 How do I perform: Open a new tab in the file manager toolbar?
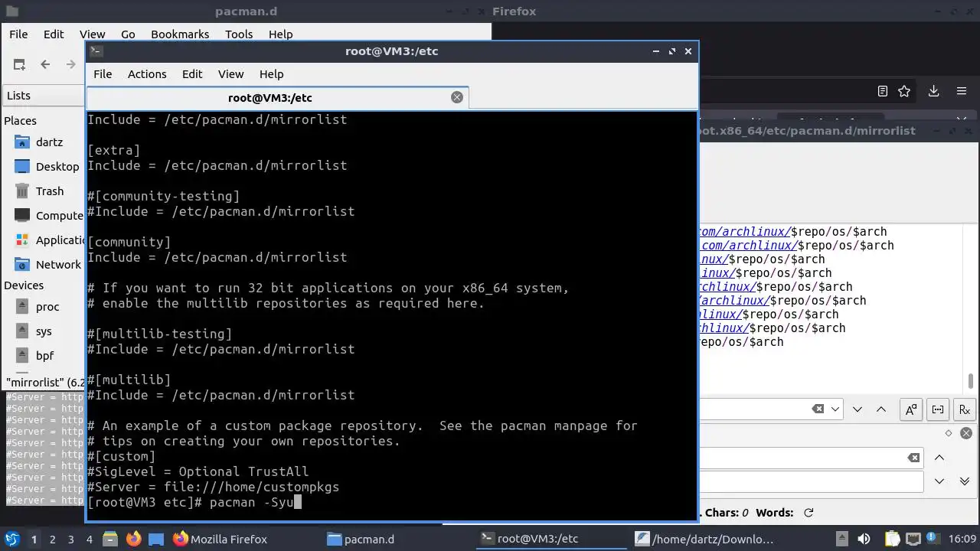(19, 65)
